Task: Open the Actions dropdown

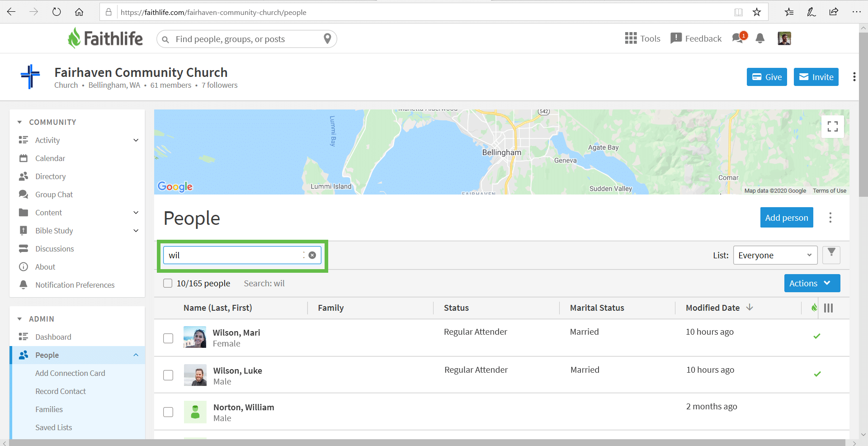Action: click(x=811, y=283)
